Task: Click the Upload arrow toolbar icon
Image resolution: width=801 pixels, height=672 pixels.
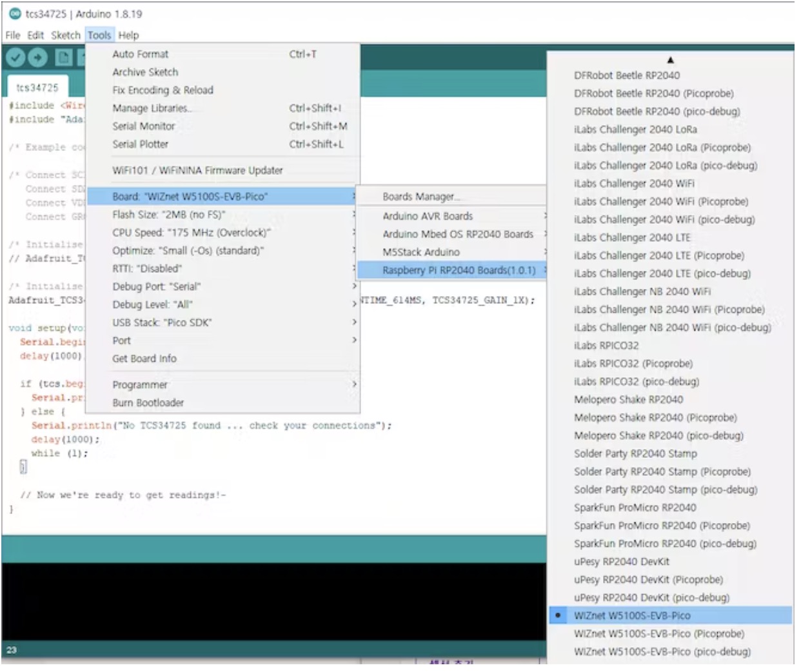Action: [x=38, y=58]
